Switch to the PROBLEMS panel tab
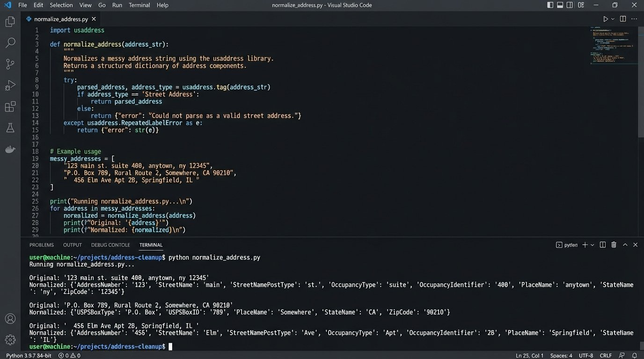Viewport: 644px width, 359px height. [x=42, y=245]
